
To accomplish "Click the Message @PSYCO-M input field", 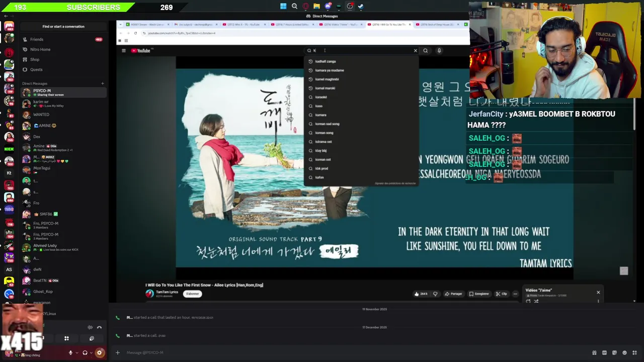I will [x=352, y=352].
